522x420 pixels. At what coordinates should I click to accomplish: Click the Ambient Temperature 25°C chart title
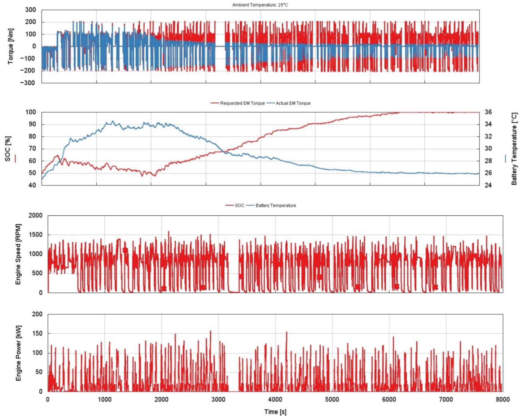260,5
